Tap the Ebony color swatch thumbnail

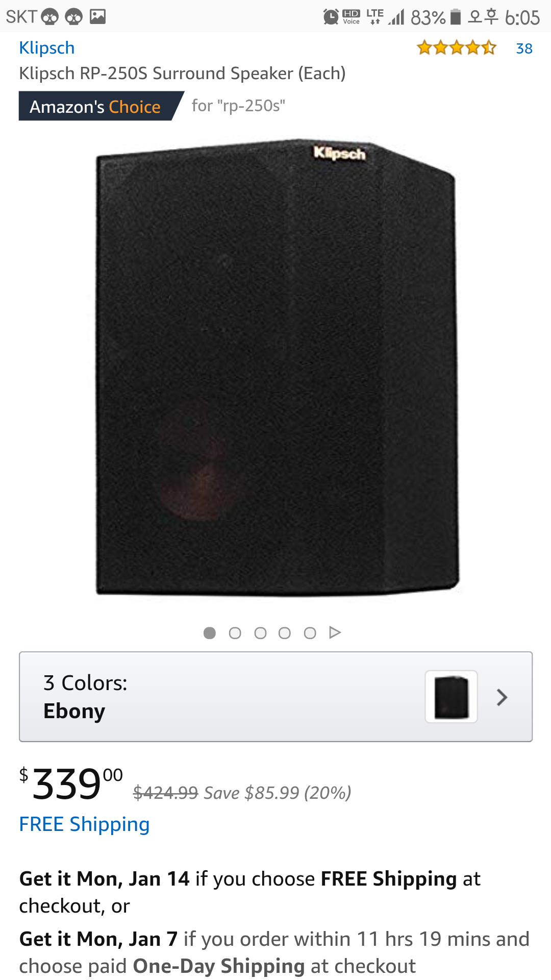click(452, 697)
